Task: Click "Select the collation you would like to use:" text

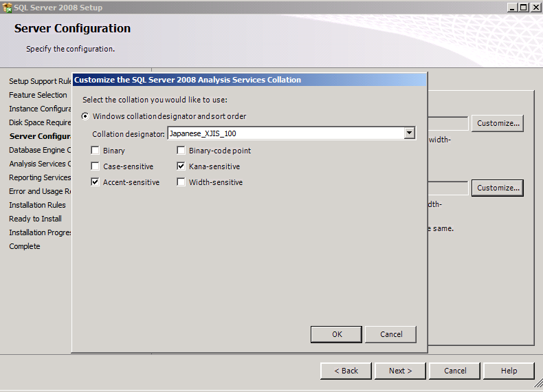Action: pos(155,100)
